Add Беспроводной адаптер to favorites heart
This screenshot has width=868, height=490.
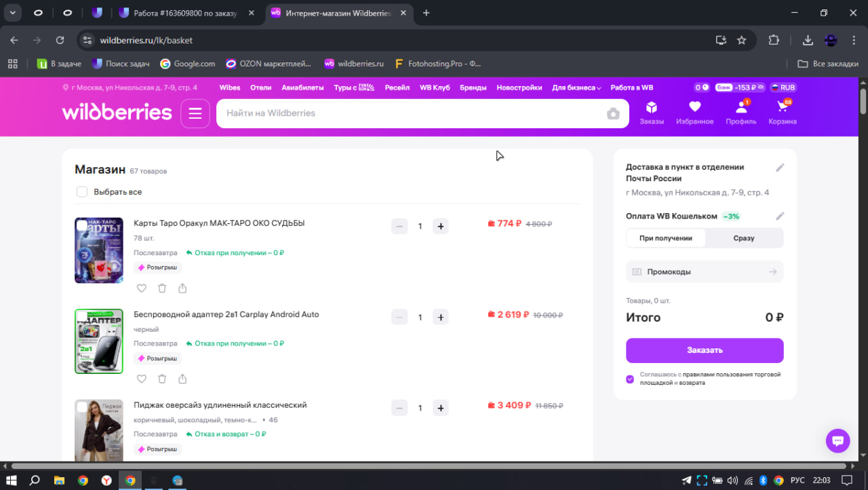coord(142,379)
